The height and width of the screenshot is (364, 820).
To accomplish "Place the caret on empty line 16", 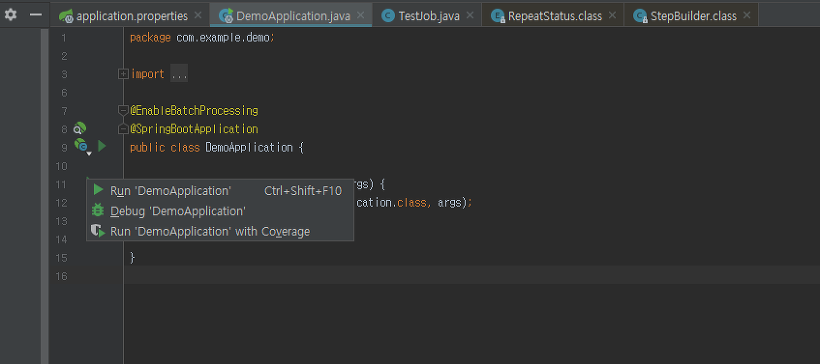I will [472, 275].
